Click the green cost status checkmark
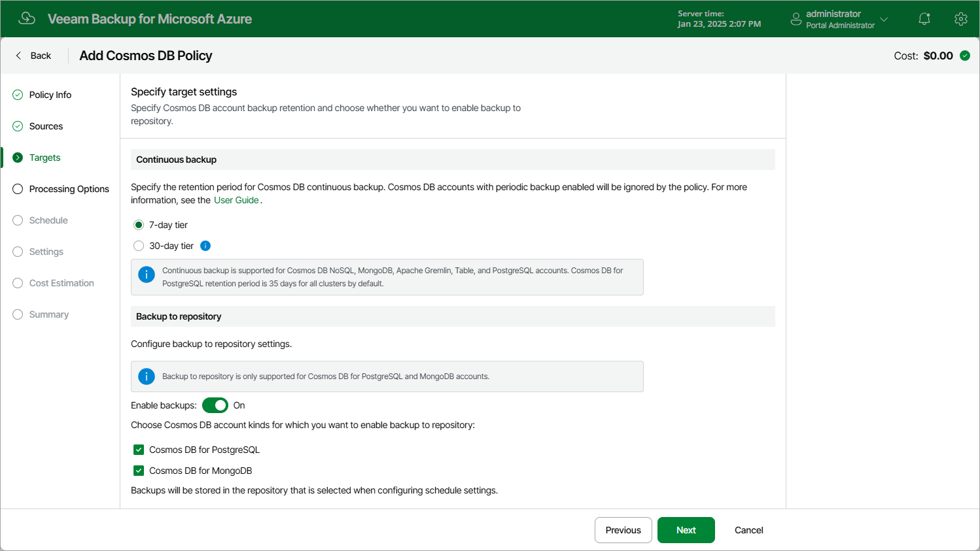Image resolution: width=980 pixels, height=551 pixels. 965,56
